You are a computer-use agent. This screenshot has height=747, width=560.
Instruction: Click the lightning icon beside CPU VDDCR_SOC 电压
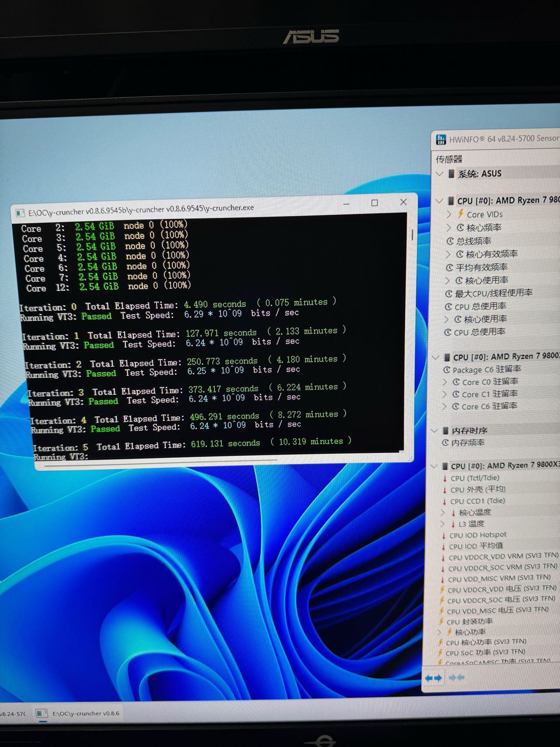442,600
